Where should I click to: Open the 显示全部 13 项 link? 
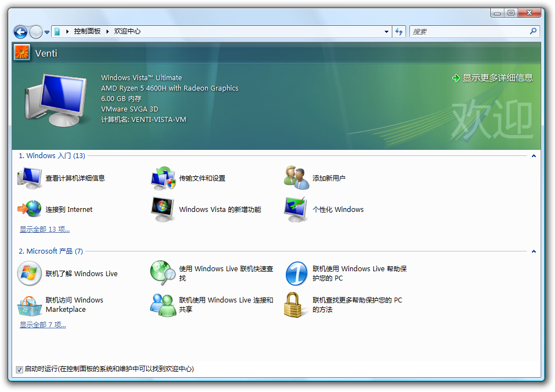[x=45, y=229]
